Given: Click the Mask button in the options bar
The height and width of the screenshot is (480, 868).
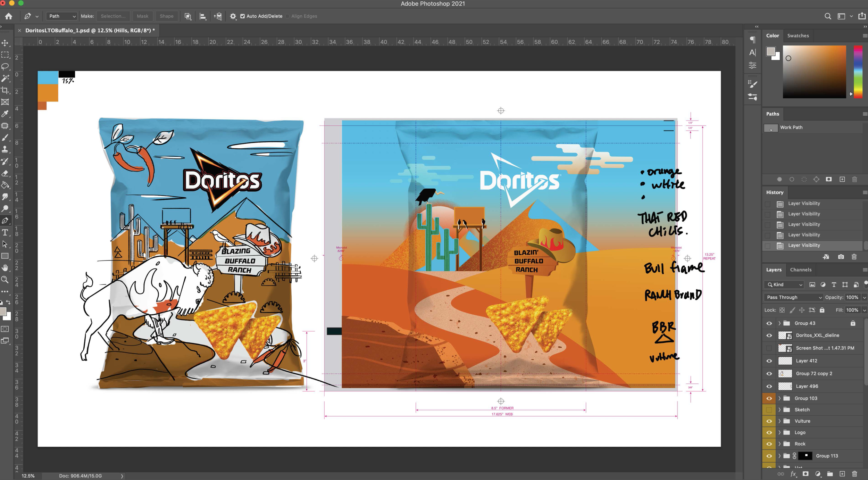Looking at the screenshot, I should pos(143,16).
